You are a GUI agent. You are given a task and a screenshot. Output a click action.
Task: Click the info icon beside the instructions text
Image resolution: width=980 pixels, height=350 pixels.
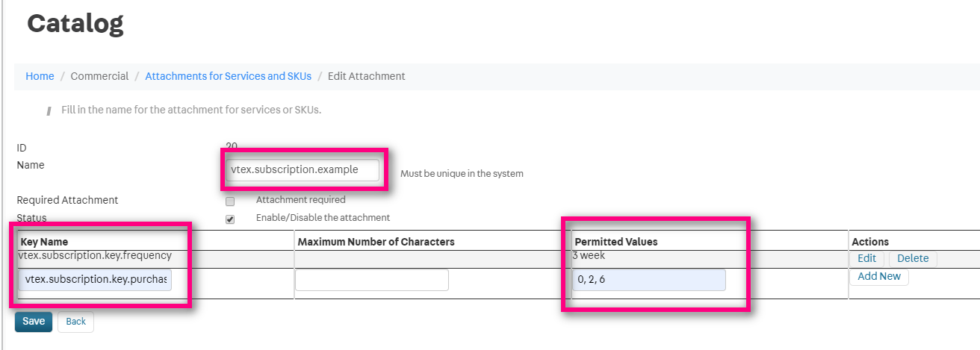(49, 110)
